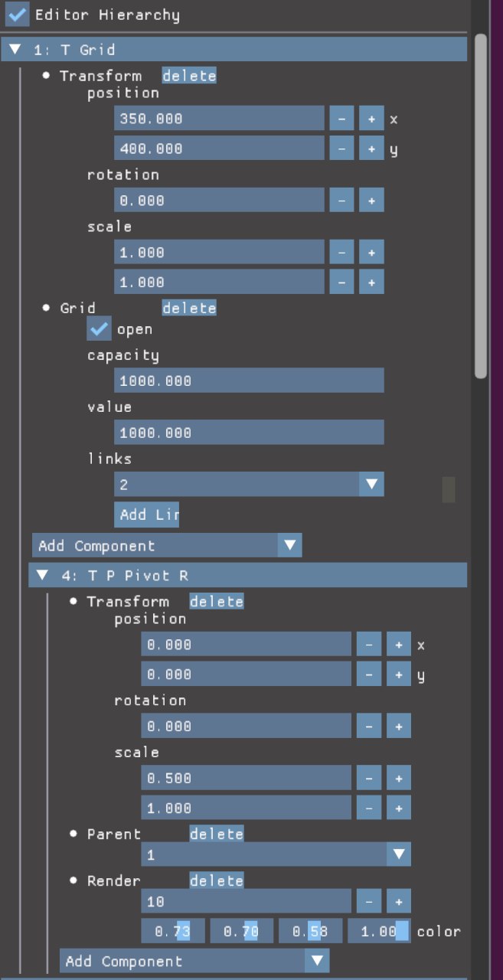This screenshot has width=503, height=980.
Task: Decrease T Grid rotation with minus button
Action: pyautogui.click(x=341, y=200)
